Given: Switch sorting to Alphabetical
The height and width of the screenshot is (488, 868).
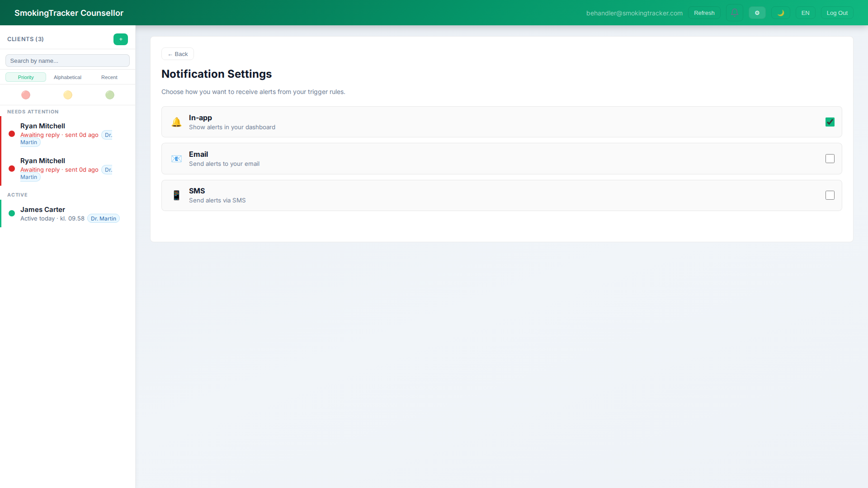Looking at the screenshot, I should 67,77.
